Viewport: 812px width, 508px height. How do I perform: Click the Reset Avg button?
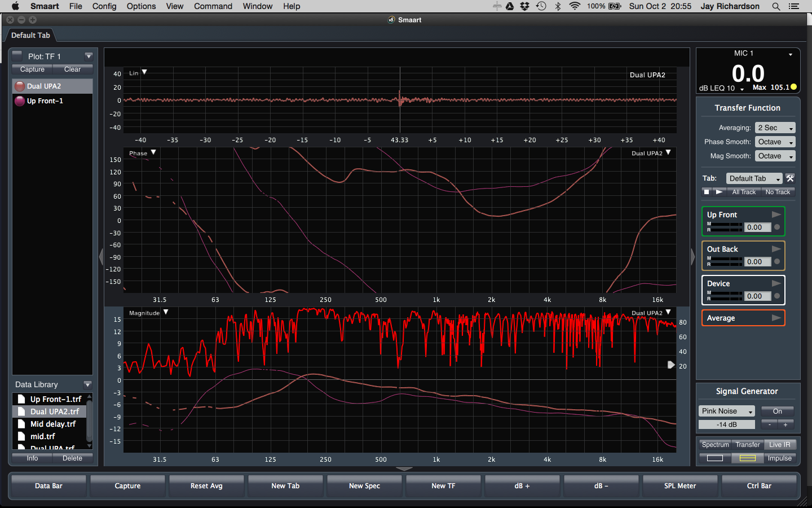pos(206,486)
